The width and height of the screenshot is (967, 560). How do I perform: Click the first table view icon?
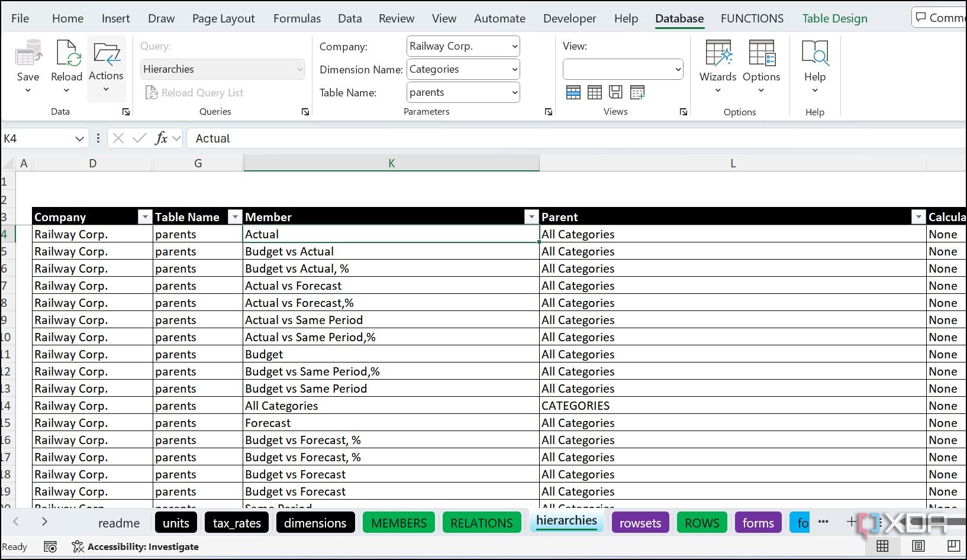(573, 92)
